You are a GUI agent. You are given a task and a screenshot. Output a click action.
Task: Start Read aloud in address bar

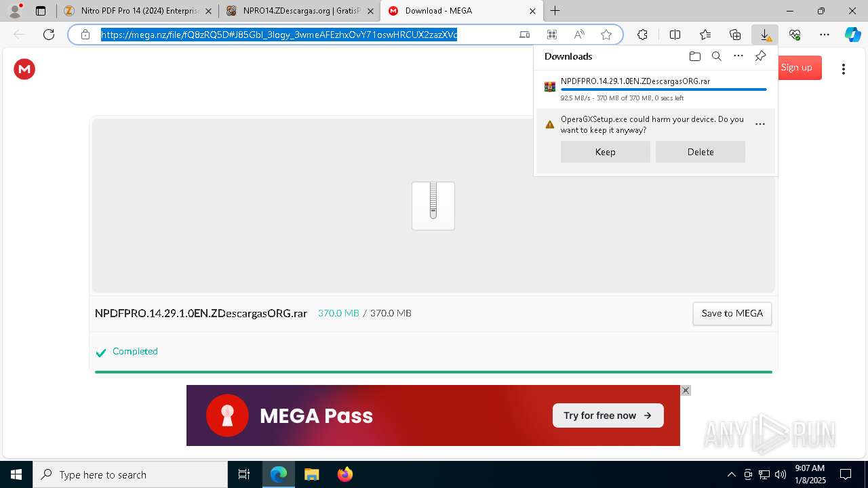pos(579,35)
